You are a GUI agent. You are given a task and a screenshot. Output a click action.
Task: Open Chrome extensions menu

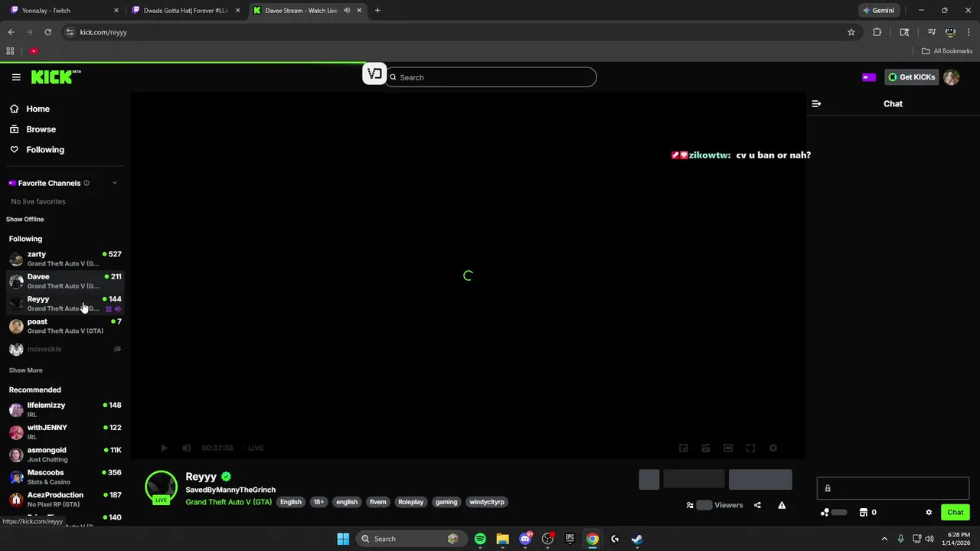[877, 32]
